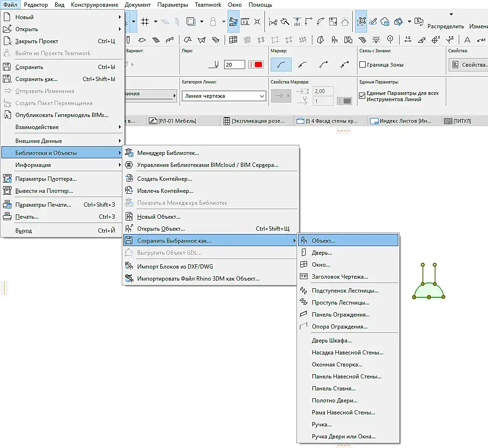488x448 pixels.
Task: Click the trim scissors toolbar icon
Action: pyautogui.click(x=273, y=22)
